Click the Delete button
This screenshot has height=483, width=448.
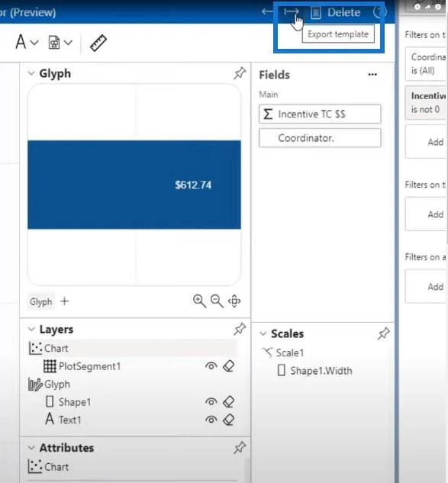[336, 13]
